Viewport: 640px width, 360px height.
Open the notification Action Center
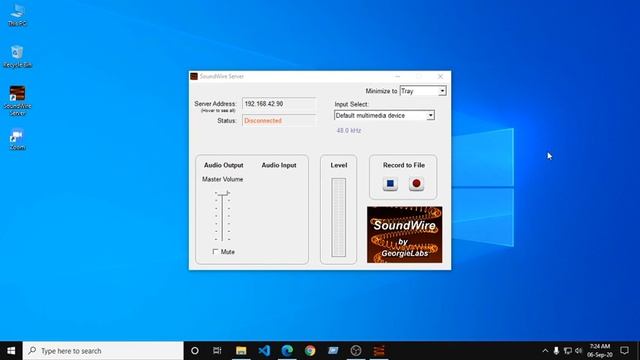tap(624, 351)
